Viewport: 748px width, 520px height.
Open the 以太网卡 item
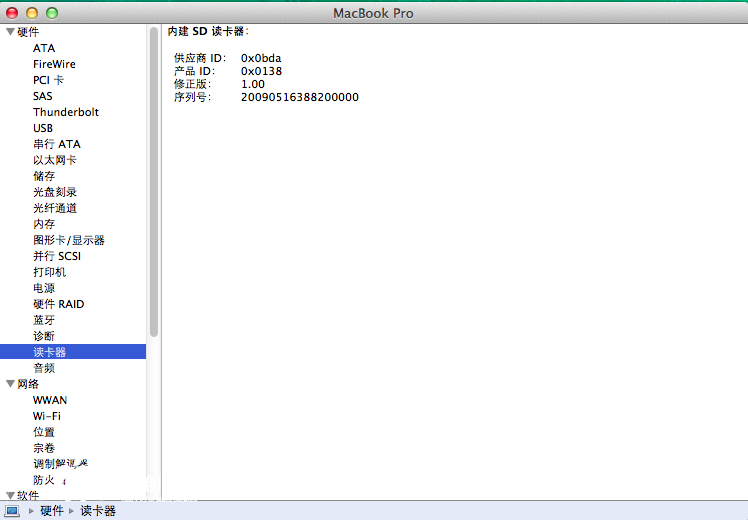click(55, 160)
